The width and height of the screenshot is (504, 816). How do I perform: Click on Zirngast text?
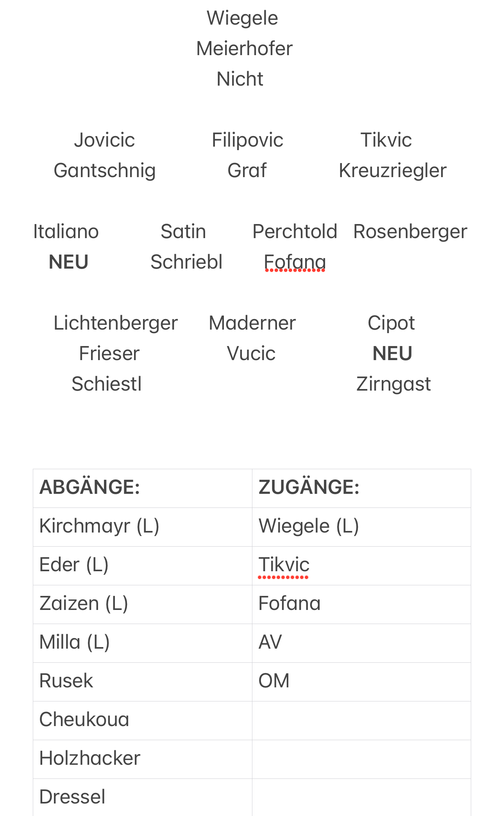393,384
